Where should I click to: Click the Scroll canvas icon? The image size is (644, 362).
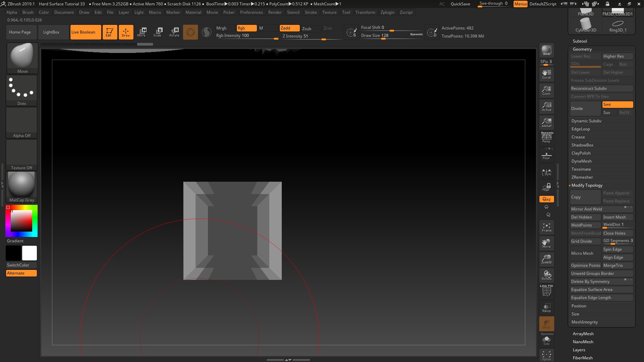coord(546,74)
